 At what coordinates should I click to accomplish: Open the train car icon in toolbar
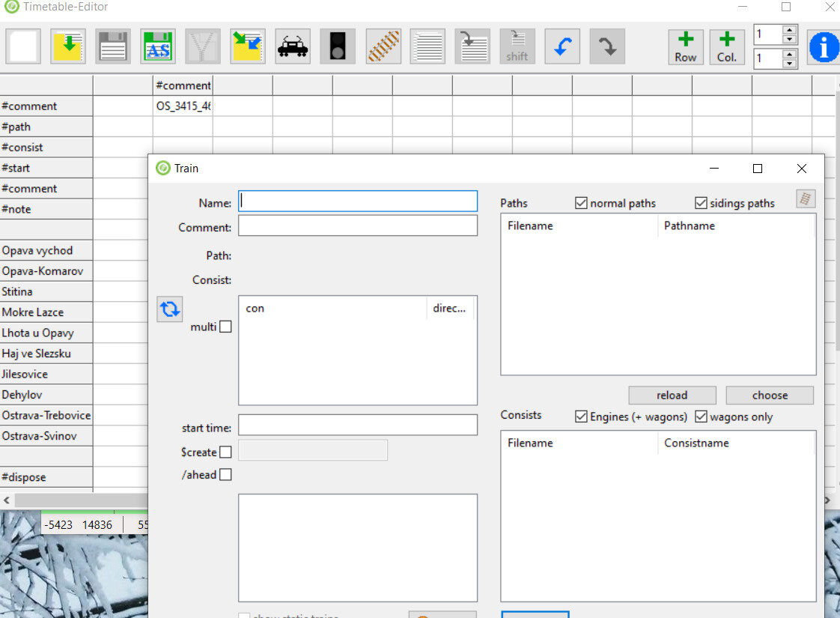(293, 46)
